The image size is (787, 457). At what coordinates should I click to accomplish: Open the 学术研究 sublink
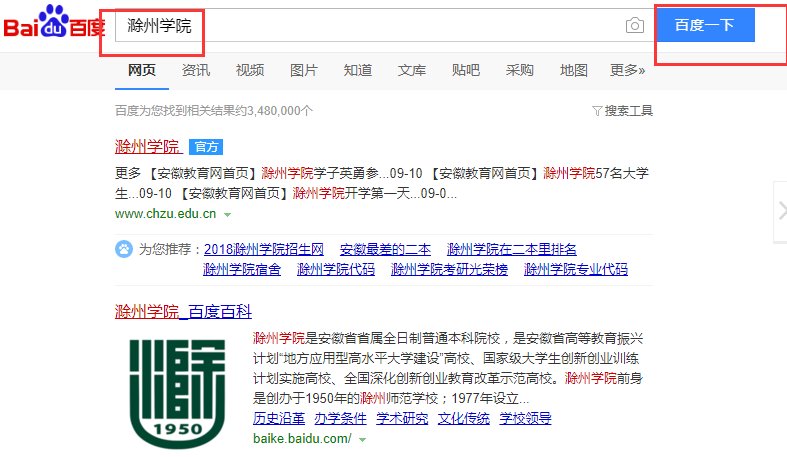pyautogui.click(x=402, y=418)
